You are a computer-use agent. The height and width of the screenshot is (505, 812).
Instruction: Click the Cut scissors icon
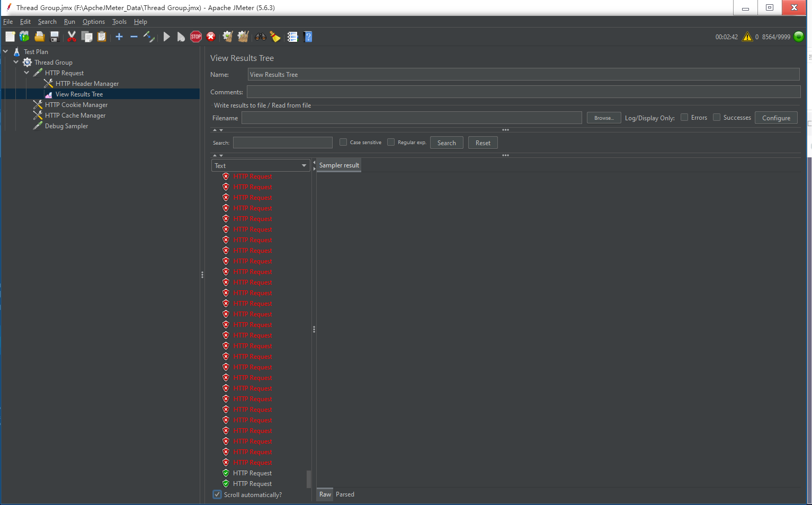click(72, 37)
